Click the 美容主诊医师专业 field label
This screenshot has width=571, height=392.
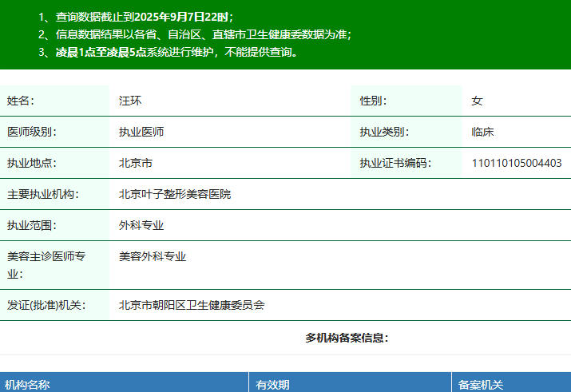click(46, 264)
